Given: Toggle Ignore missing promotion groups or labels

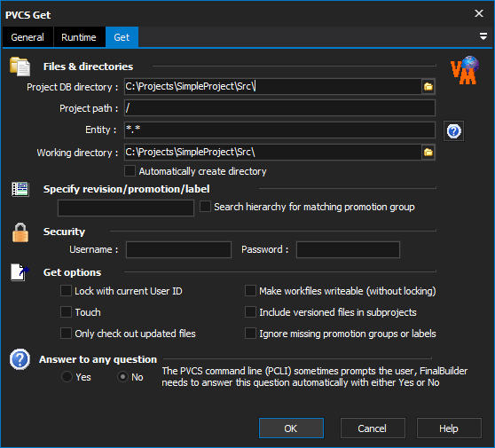Looking at the screenshot, I should (x=250, y=334).
